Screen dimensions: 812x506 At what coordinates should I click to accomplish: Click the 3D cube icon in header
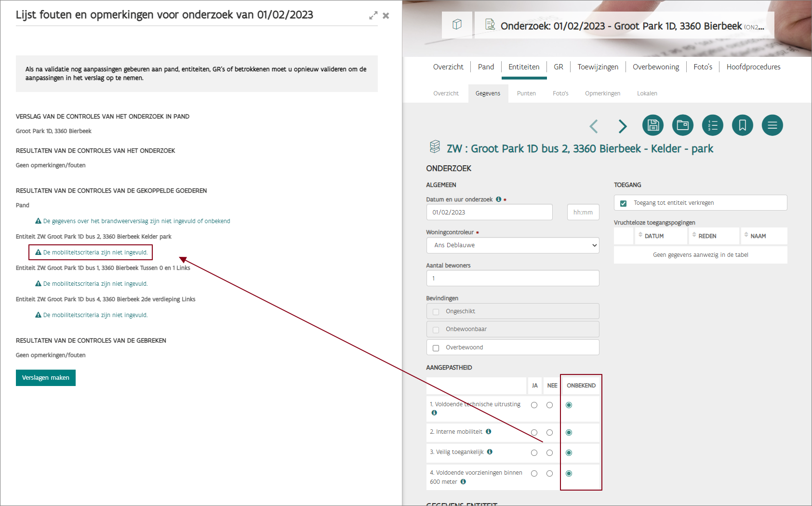(x=457, y=25)
